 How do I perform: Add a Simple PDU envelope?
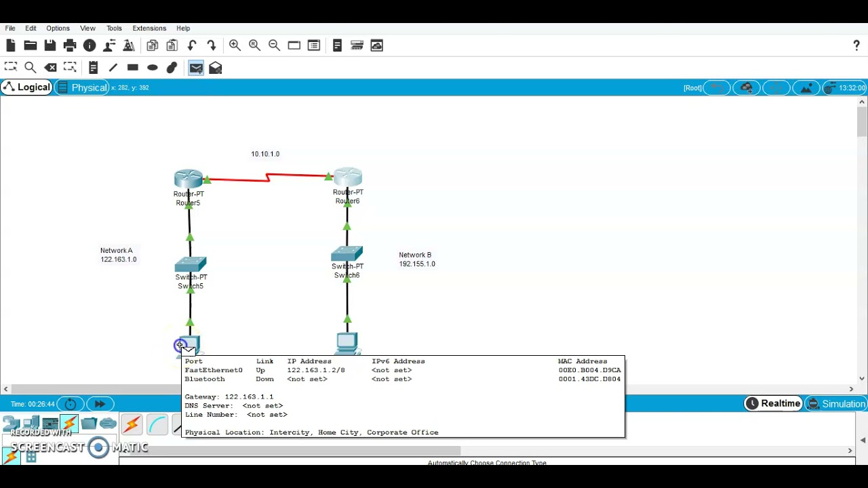point(195,67)
